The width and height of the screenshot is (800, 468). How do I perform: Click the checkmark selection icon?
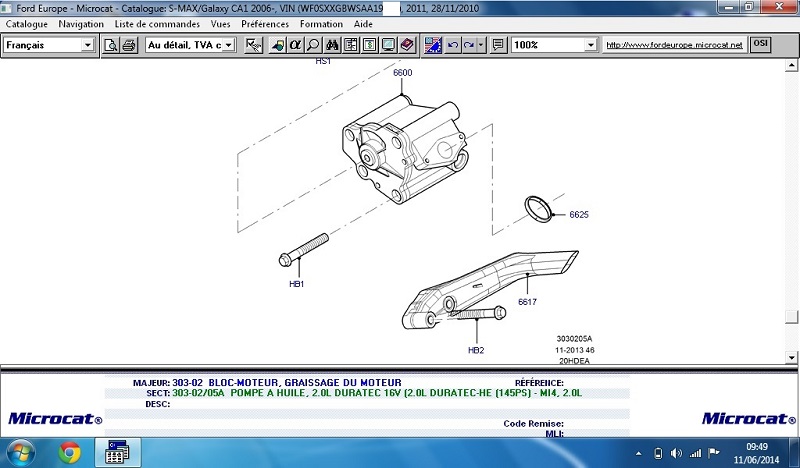[254, 45]
